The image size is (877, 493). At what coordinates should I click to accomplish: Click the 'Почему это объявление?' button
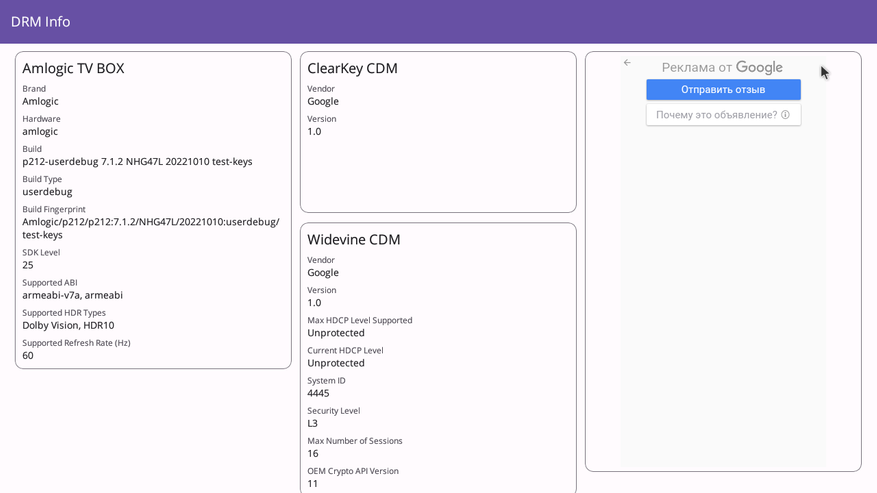pyautogui.click(x=723, y=115)
